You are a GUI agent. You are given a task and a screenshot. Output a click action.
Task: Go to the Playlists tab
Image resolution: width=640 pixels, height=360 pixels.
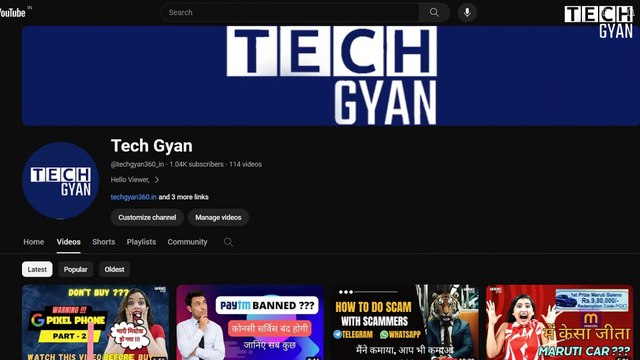coord(141,242)
